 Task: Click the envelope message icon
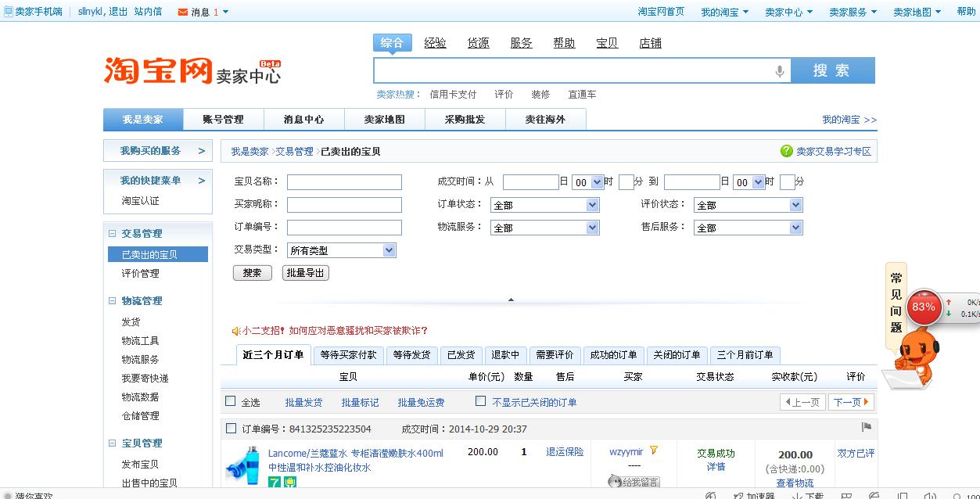click(183, 12)
